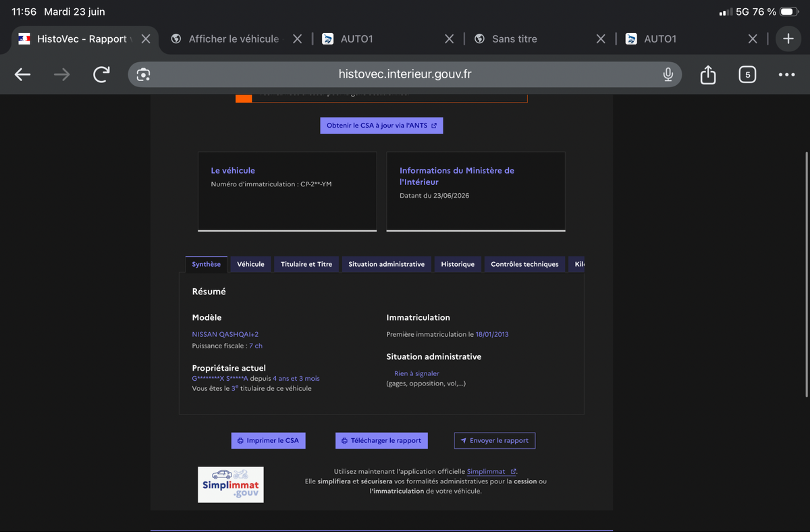Screen dimensions: 810x532
Task: Reload the HistoVec page
Action: coord(101,74)
